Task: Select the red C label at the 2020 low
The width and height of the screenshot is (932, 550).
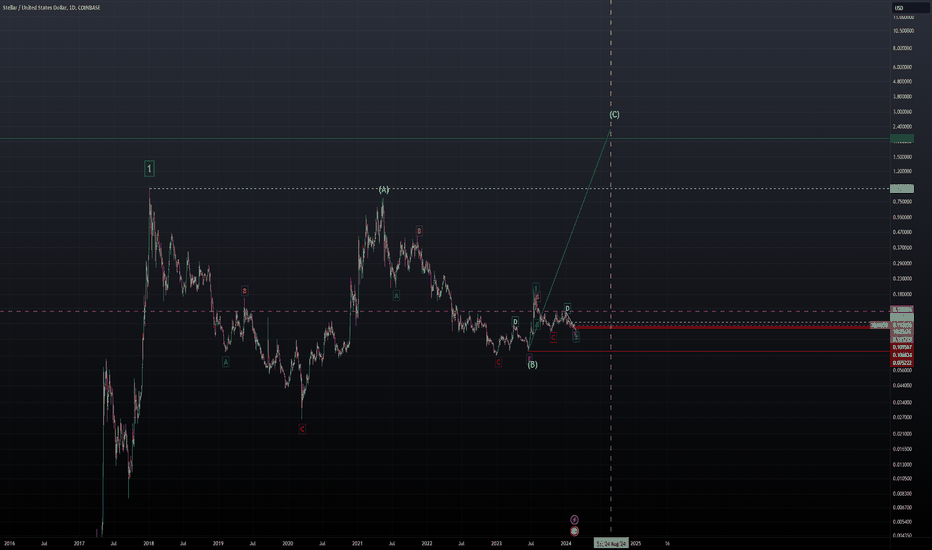Action: click(302, 429)
